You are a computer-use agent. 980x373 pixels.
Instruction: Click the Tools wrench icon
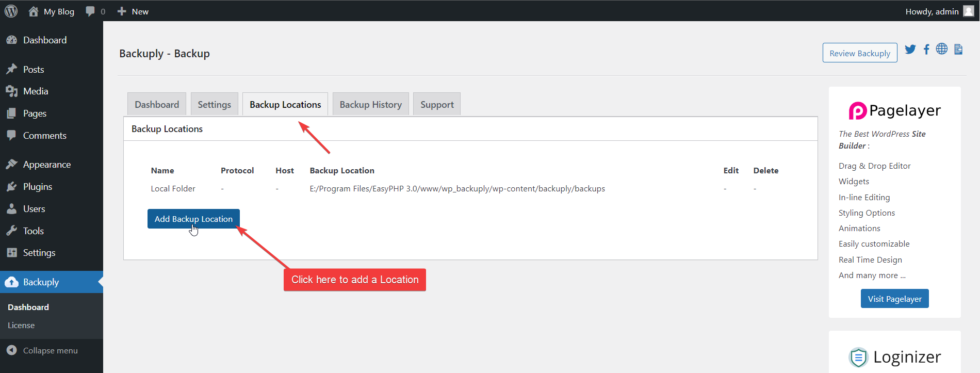(11, 231)
